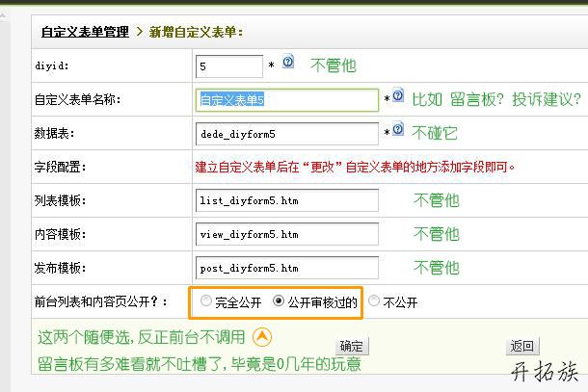Screen dimensions: 588x392
Task: Click the view_diyform5.htm template field
Action: (287, 234)
